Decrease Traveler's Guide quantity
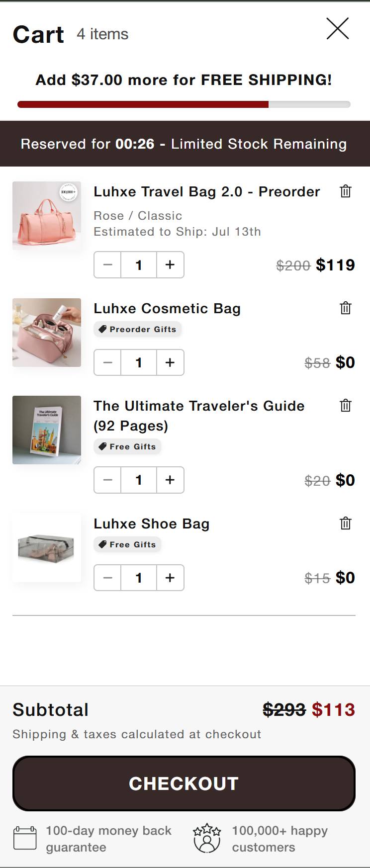This screenshot has width=370, height=868. [108, 480]
